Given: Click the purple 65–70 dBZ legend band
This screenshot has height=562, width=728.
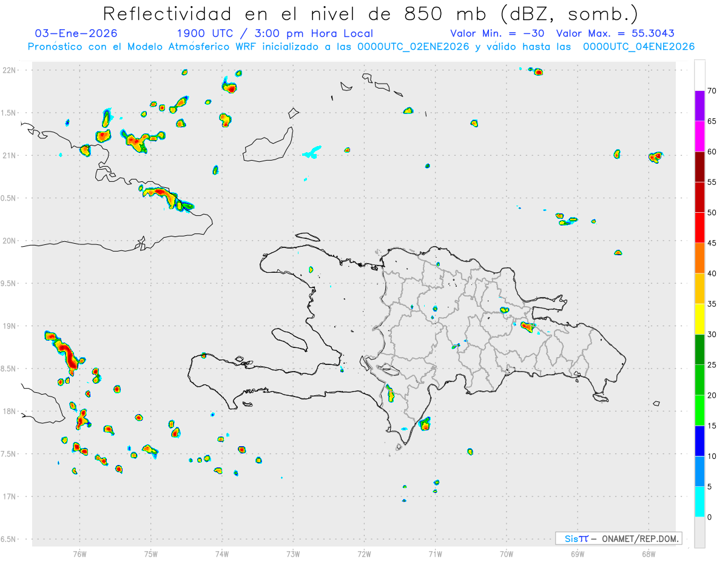Looking at the screenshot, I should (700, 106).
